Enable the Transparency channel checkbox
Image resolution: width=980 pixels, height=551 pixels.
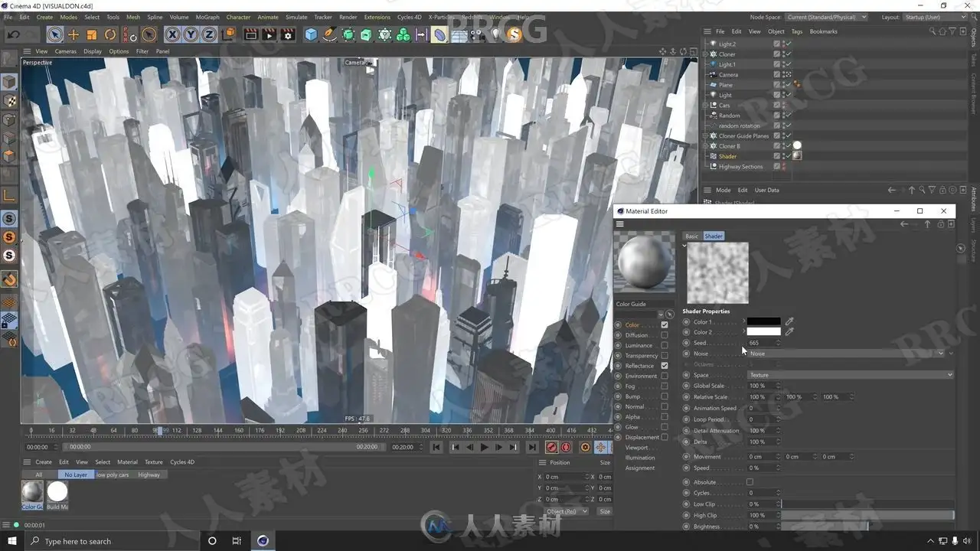pos(664,356)
